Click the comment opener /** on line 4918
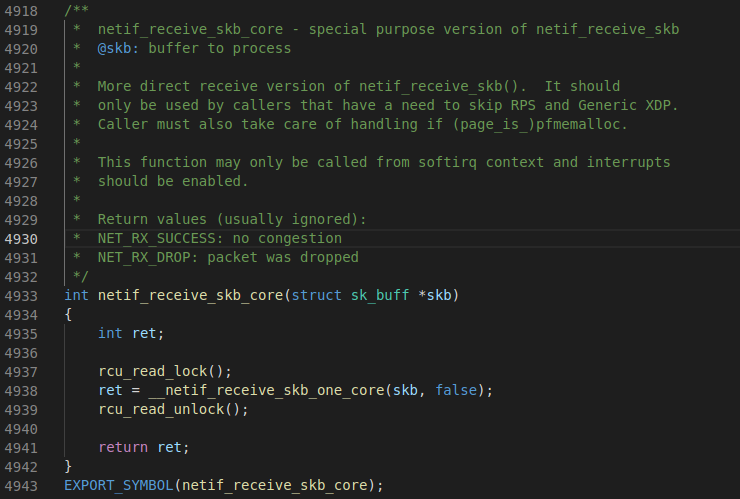Image resolution: width=740 pixels, height=499 pixels. pyautogui.click(x=76, y=10)
